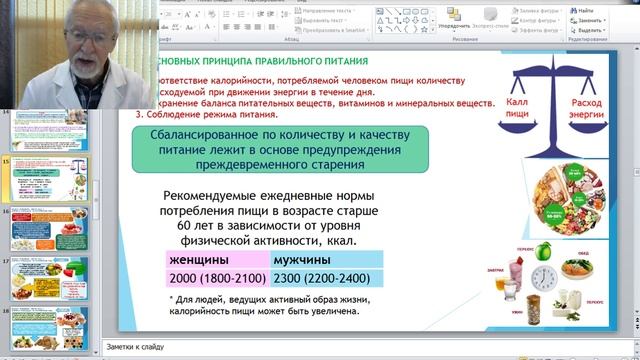This screenshot has height=360, width=640.
Task: Center the paragraph text
Action: (237, 27)
